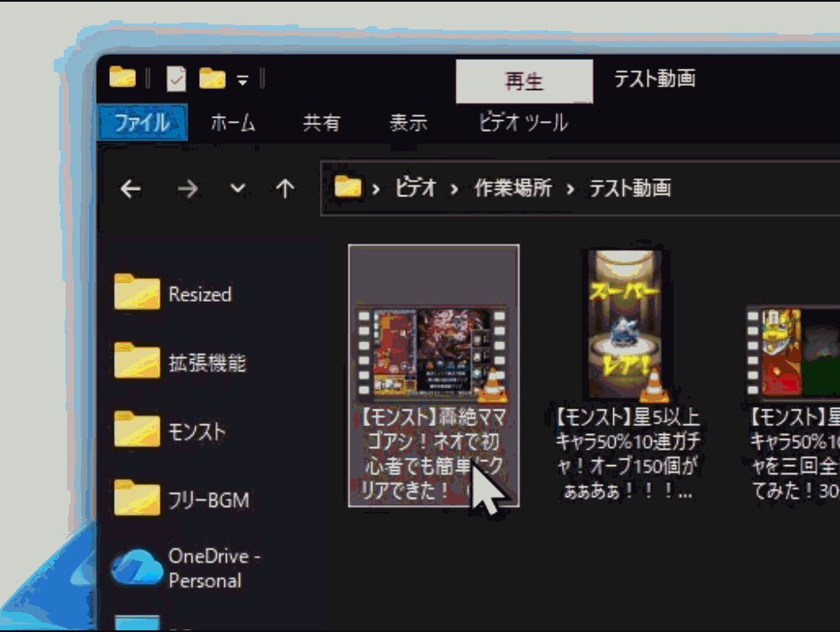Click the folder icon in the address bar

coord(348,187)
